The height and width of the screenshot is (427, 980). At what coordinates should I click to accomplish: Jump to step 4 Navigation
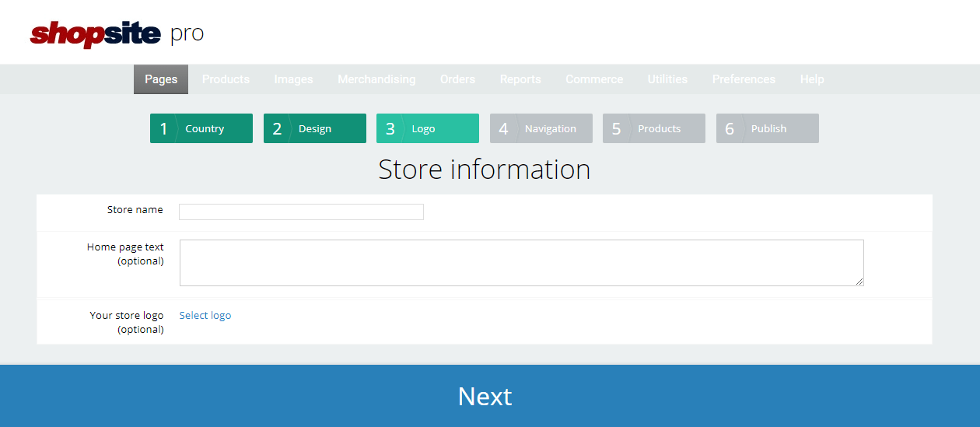541,128
